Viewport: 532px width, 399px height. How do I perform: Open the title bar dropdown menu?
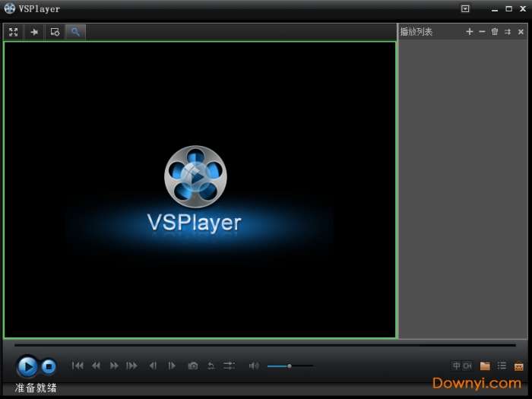(x=465, y=8)
